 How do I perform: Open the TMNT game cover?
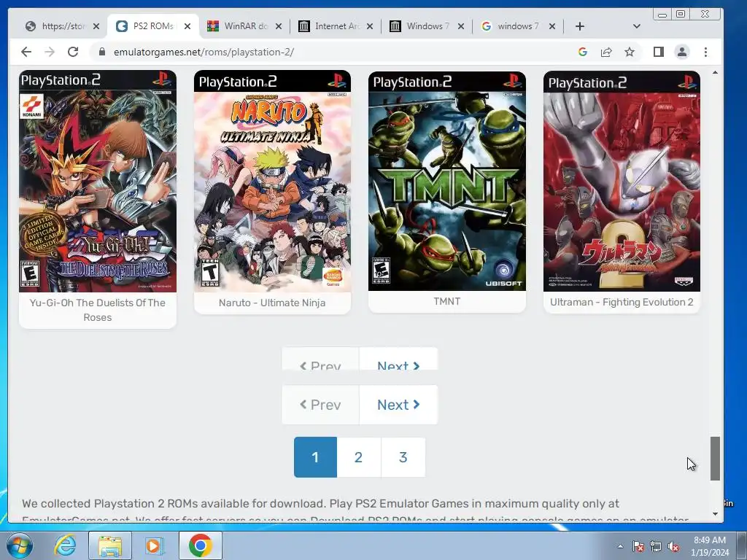click(447, 181)
